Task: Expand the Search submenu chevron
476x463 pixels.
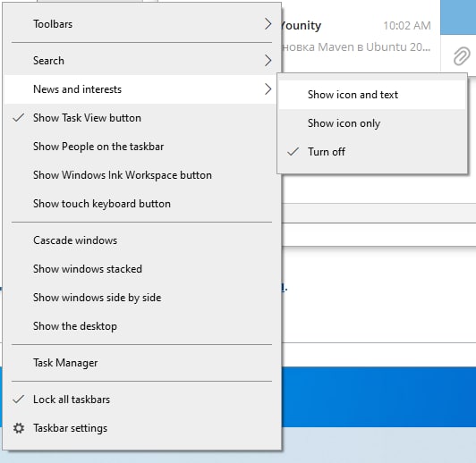Action: (268, 61)
